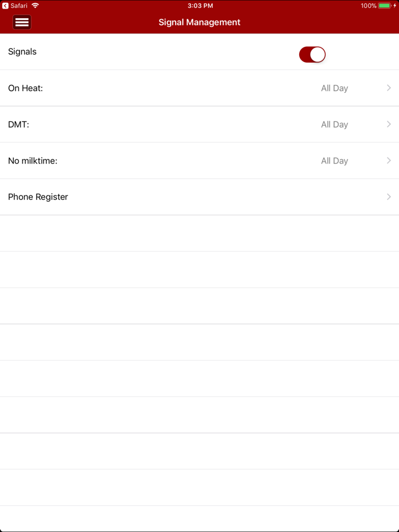Image resolution: width=399 pixels, height=532 pixels.
Task: Return to Safari via status bar text
Action: (19, 6)
